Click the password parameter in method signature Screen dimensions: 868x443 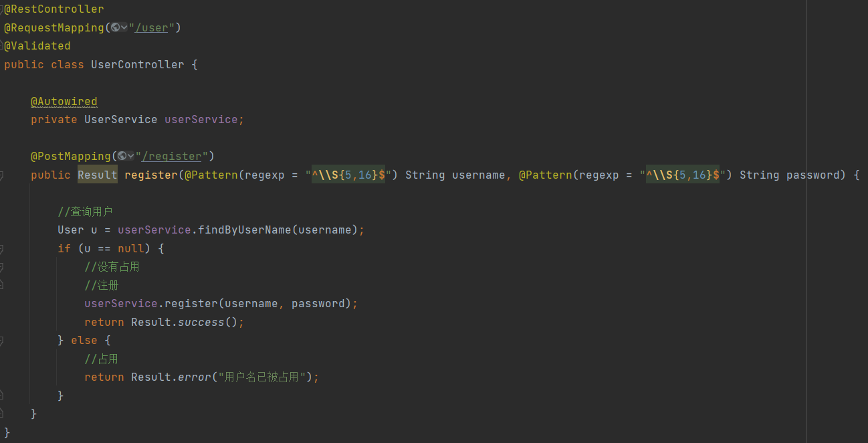(813, 175)
